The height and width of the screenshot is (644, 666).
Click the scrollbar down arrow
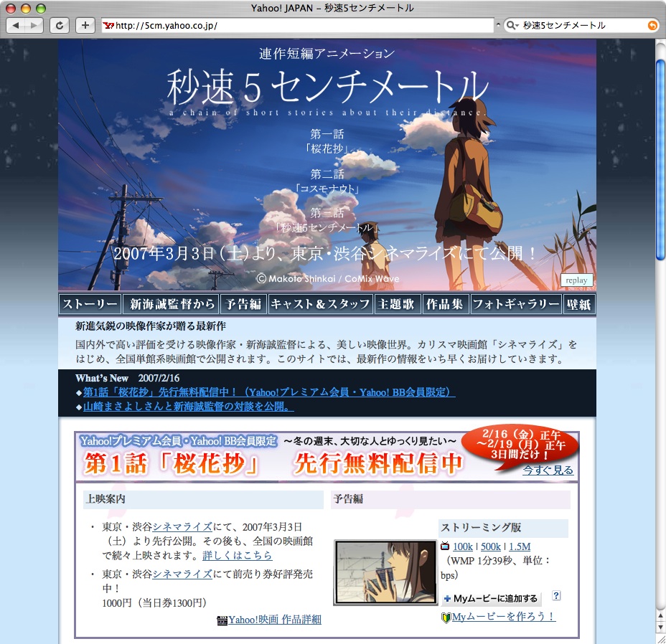(660, 627)
